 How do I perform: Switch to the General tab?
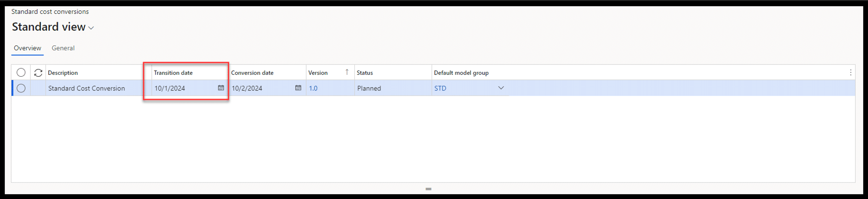(63, 48)
